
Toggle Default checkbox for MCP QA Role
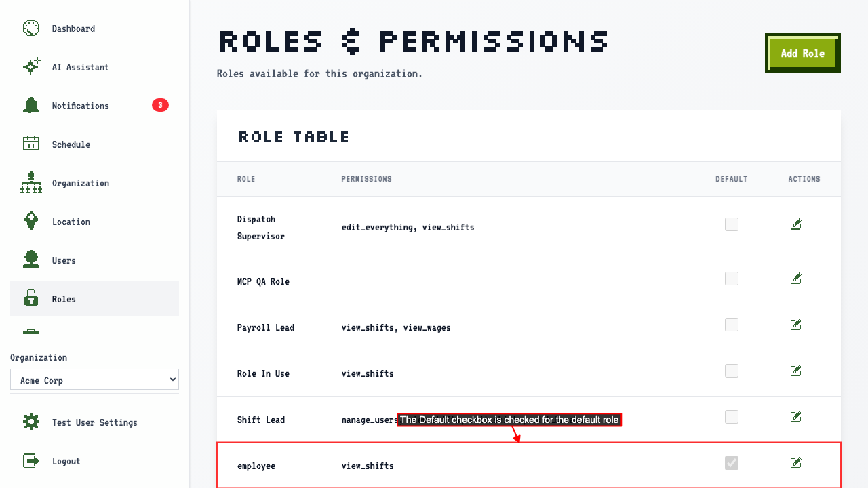pyautogui.click(x=732, y=279)
